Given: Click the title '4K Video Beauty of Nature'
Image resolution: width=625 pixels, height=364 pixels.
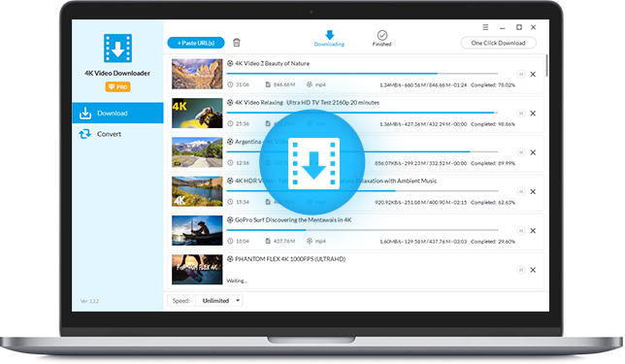Looking at the screenshot, I should click(272, 63).
